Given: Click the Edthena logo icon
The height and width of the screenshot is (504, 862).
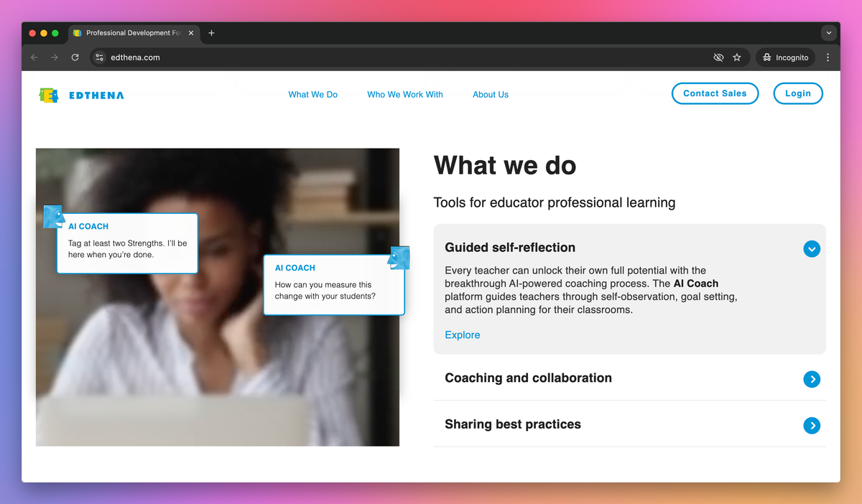Looking at the screenshot, I should [x=49, y=95].
